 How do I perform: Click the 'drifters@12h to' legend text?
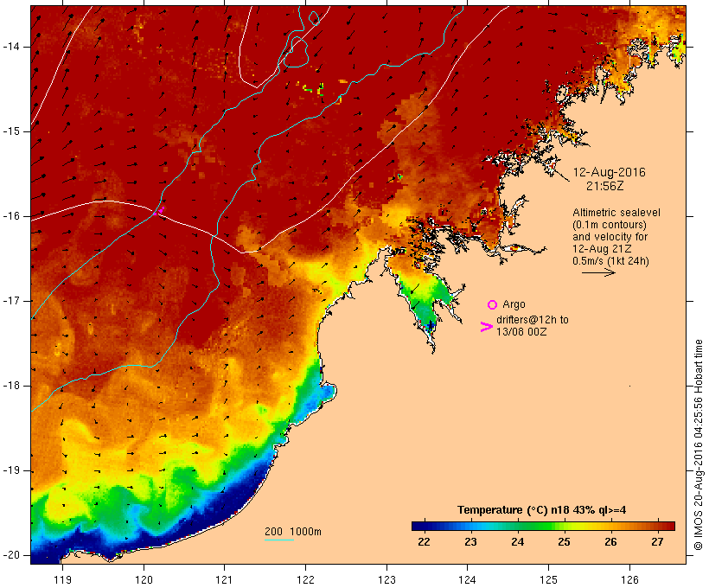tap(533, 320)
